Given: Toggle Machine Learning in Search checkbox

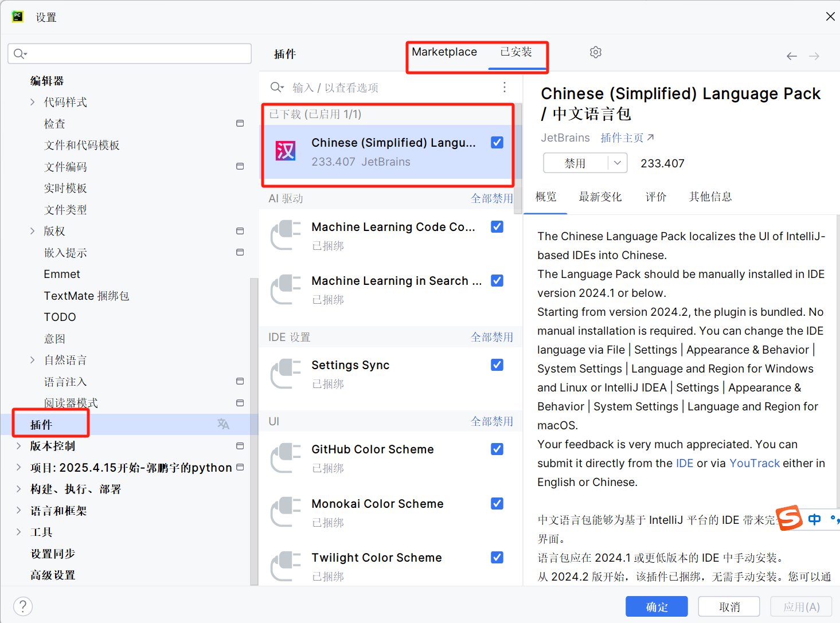Looking at the screenshot, I should pyautogui.click(x=497, y=281).
